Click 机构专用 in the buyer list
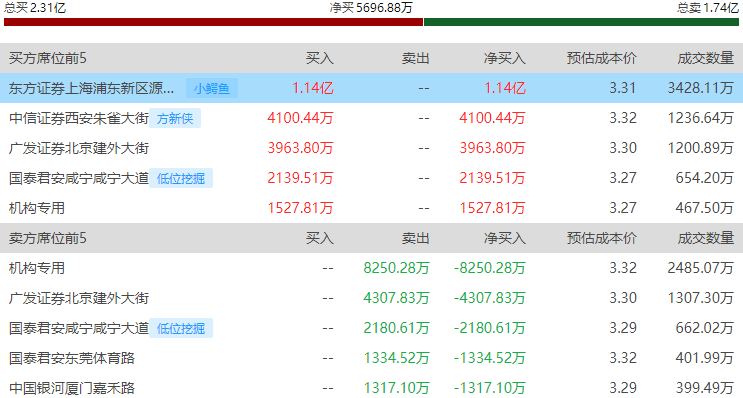 (36, 208)
